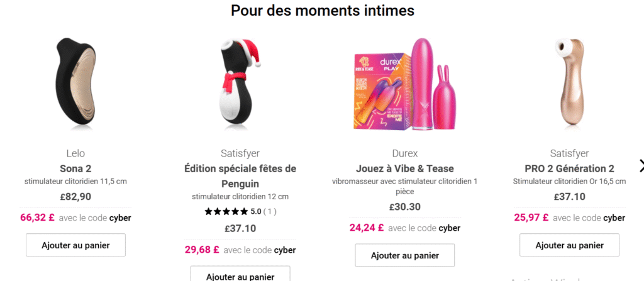Open the Satisfyer Penguin product image
The height and width of the screenshot is (281, 644).
coord(240,81)
